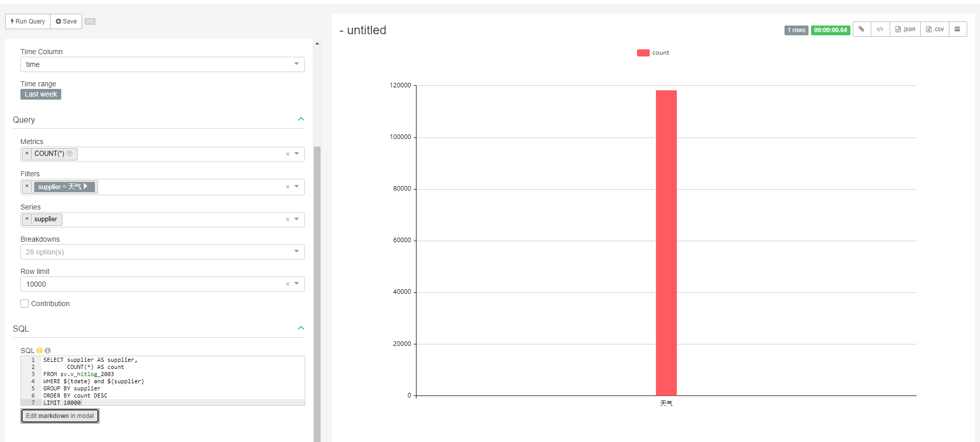
Task: Click the red count legend swatch
Action: tap(643, 53)
